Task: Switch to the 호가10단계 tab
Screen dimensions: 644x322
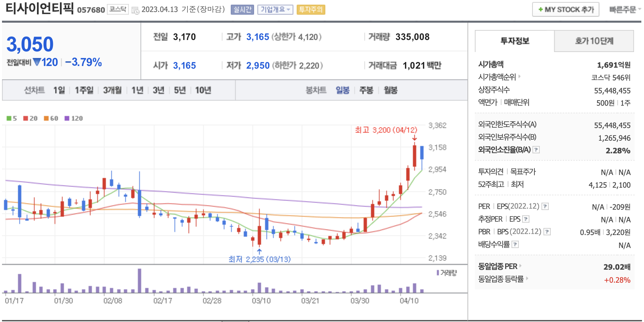Action: click(x=594, y=41)
